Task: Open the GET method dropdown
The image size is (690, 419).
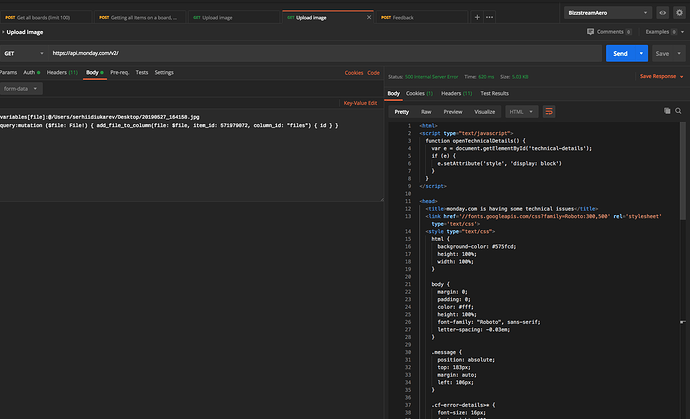Action: coord(21,53)
